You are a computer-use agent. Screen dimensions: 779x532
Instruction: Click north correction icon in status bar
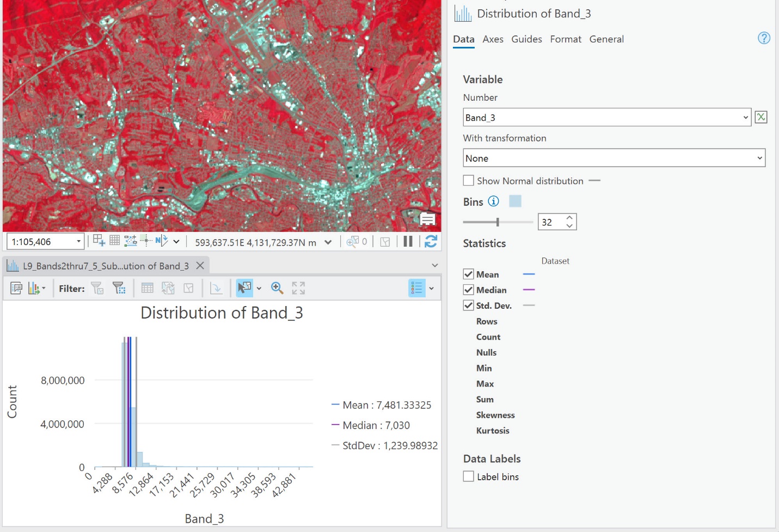click(162, 240)
